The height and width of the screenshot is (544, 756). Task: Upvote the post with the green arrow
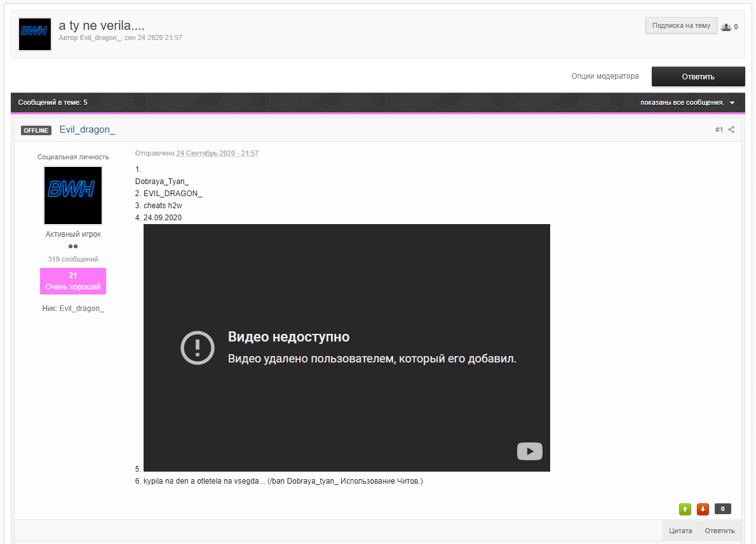coord(685,509)
